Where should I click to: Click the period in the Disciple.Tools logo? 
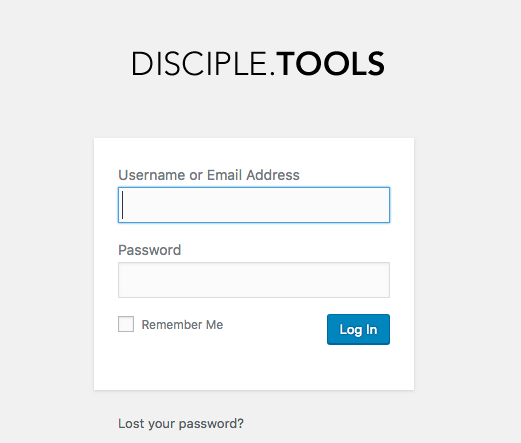[x=272, y=73]
